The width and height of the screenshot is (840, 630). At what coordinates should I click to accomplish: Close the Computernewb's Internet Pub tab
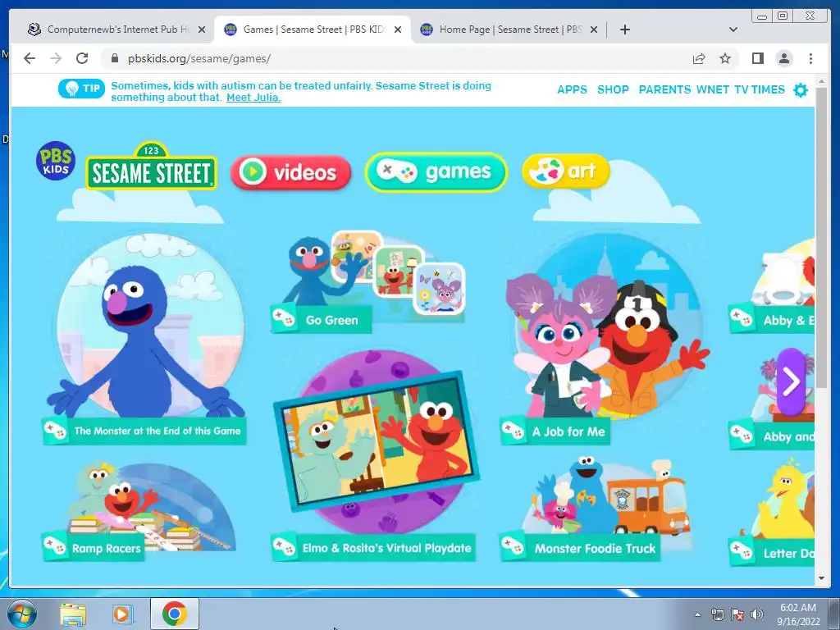(202, 30)
